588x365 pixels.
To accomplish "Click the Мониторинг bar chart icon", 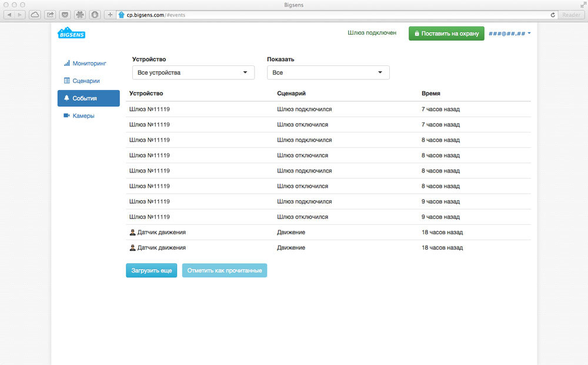I will pos(67,63).
